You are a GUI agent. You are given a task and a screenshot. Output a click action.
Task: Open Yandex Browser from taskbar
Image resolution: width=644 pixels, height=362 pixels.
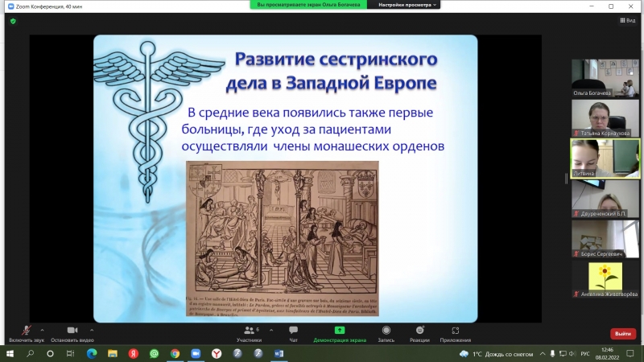coord(217,353)
